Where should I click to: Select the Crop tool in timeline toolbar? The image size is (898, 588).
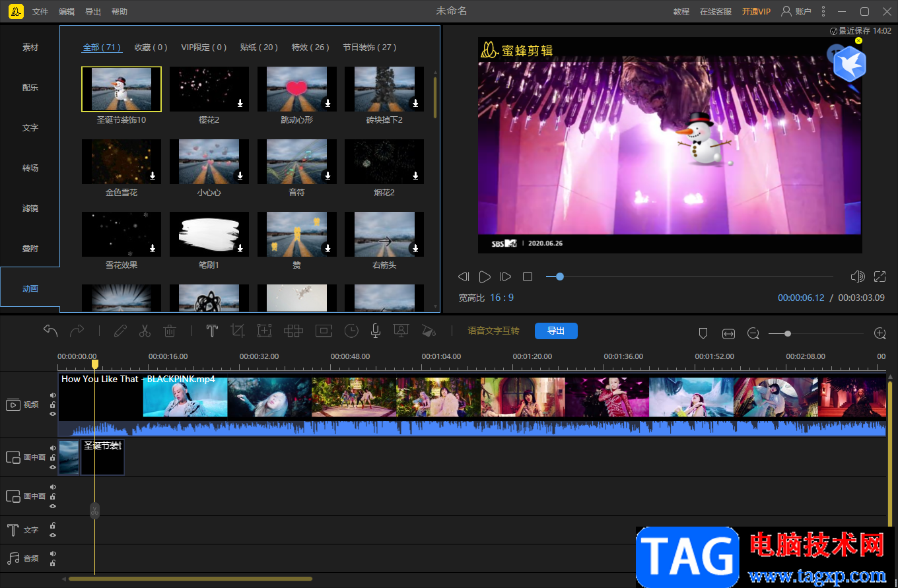(238, 331)
